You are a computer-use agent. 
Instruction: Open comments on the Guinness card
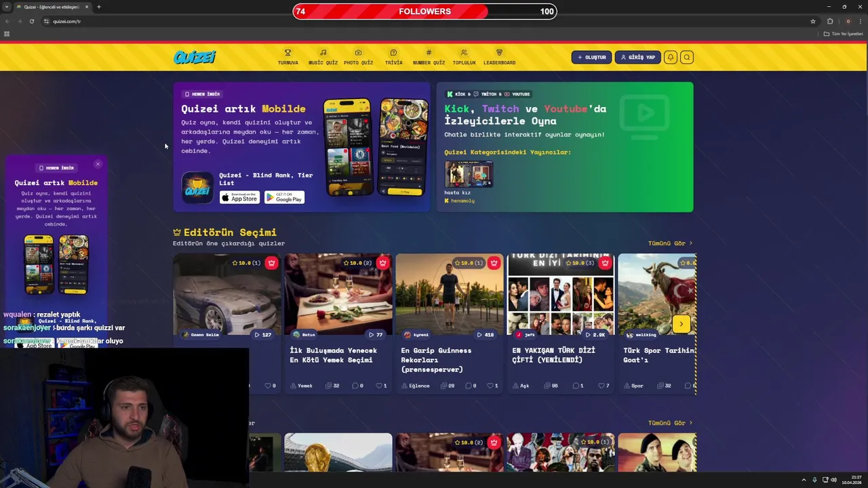tap(471, 386)
